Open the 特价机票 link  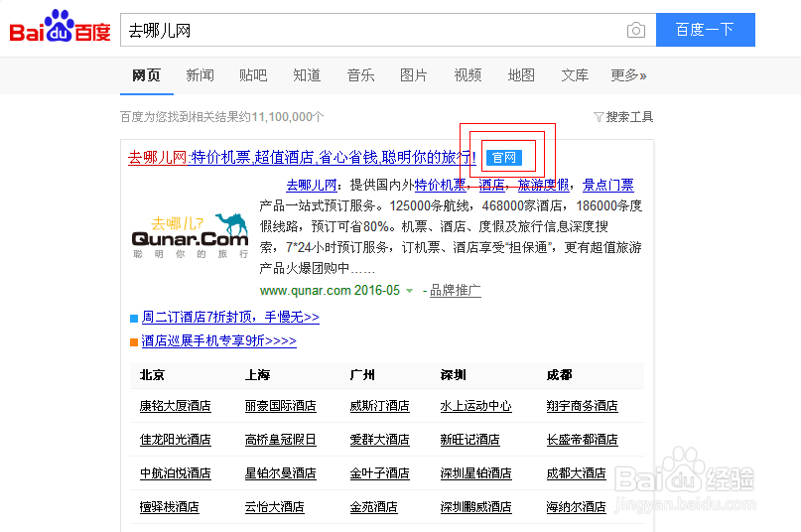click(440, 185)
